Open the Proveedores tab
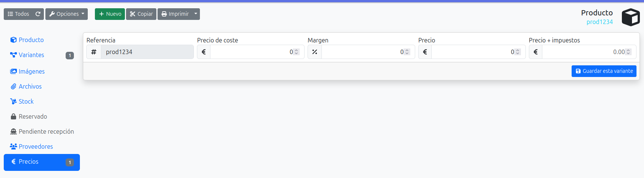The width and height of the screenshot is (644, 178). tap(36, 146)
